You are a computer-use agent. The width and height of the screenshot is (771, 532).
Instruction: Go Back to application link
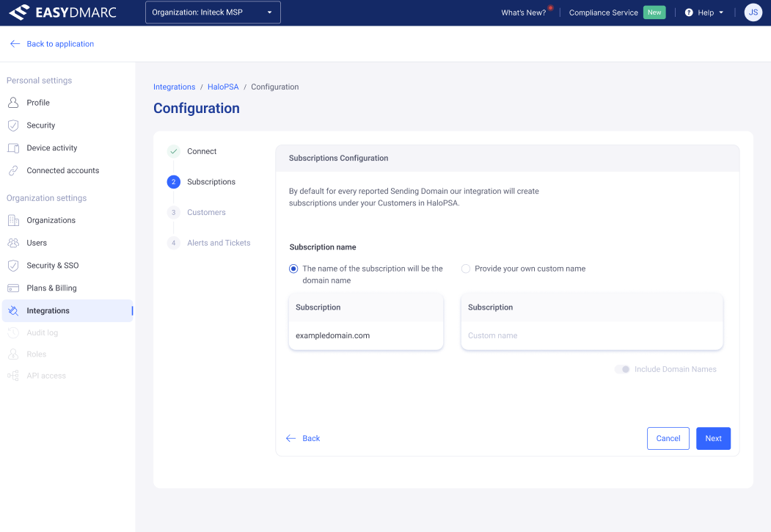[60, 44]
